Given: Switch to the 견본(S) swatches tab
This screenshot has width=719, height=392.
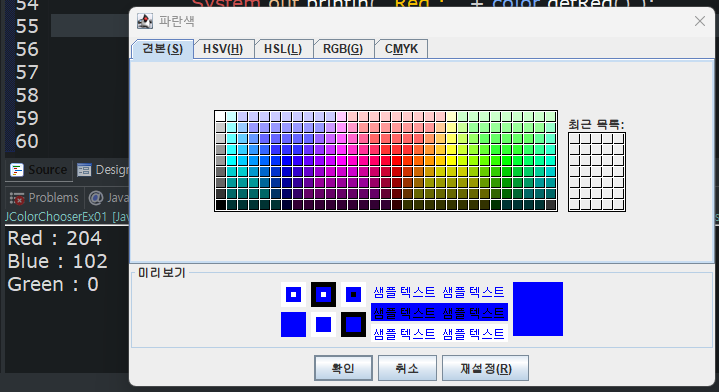Looking at the screenshot, I should point(162,49).
